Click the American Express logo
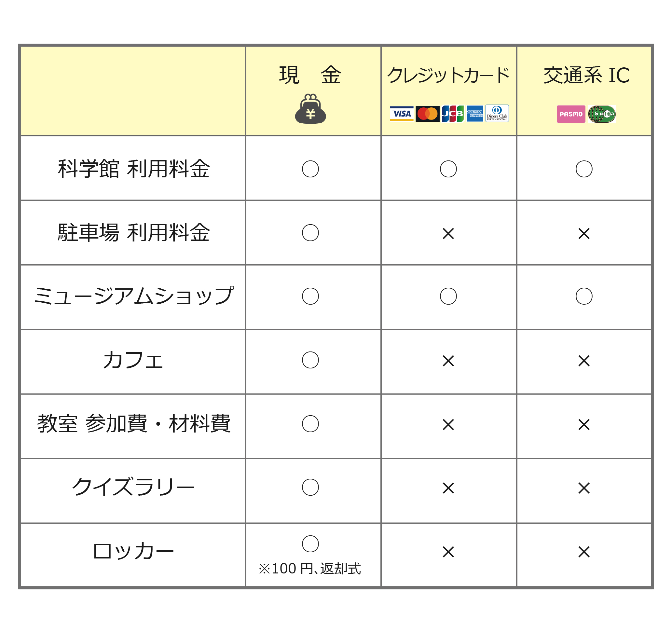The image size is (672, 633). [475, 114]
